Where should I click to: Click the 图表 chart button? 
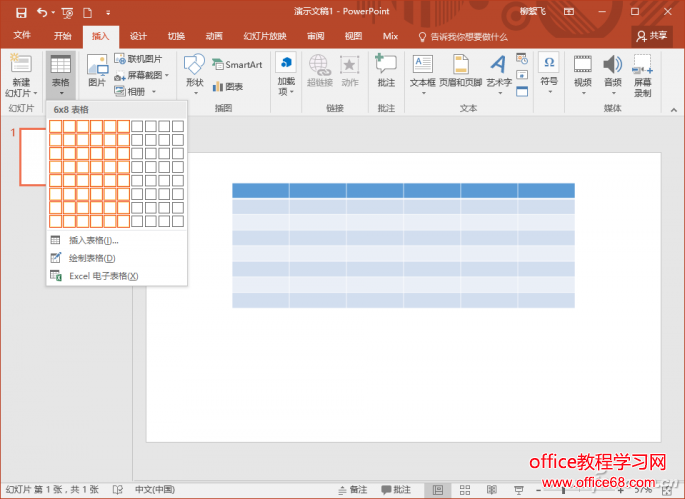[x=228, y=87]
